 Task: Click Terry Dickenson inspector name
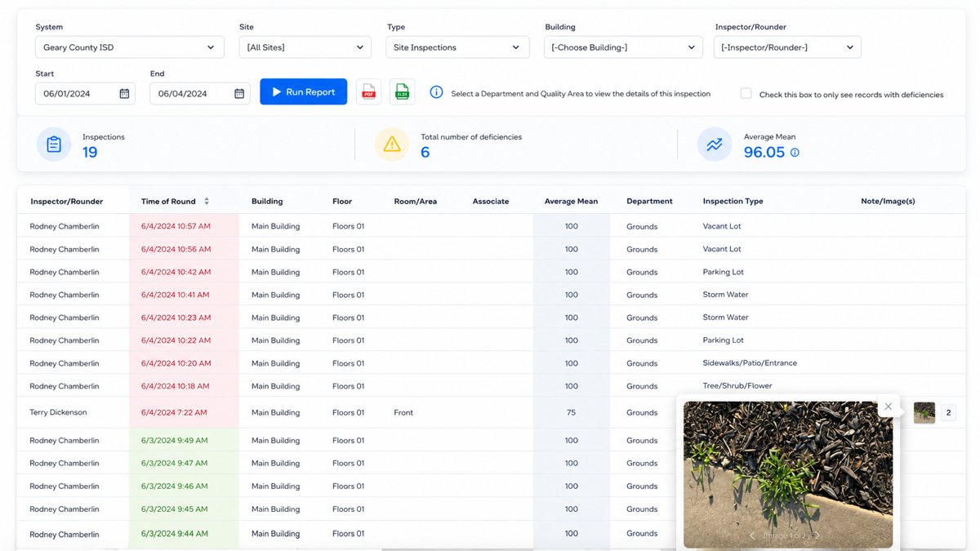(x=58, y=413)
